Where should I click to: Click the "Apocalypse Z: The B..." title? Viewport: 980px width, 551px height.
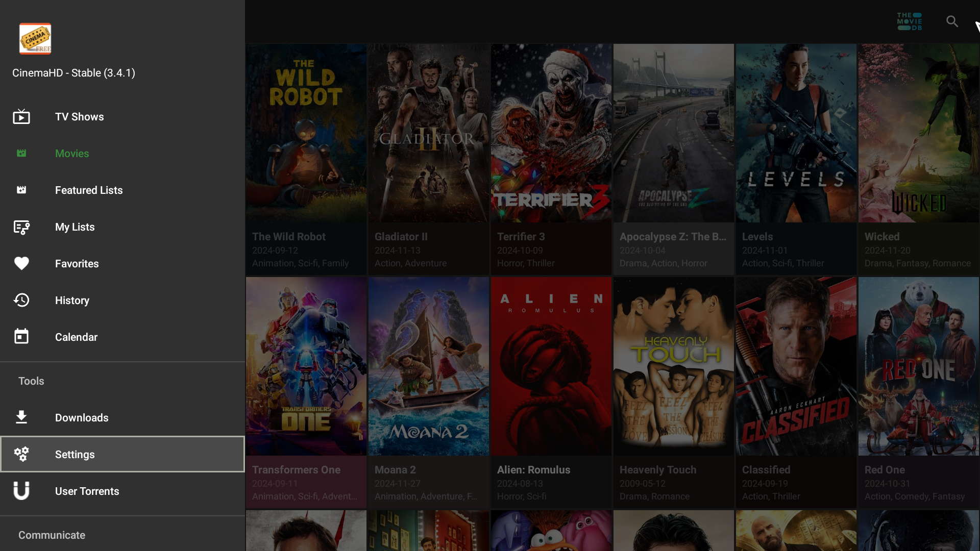(673, 237)
